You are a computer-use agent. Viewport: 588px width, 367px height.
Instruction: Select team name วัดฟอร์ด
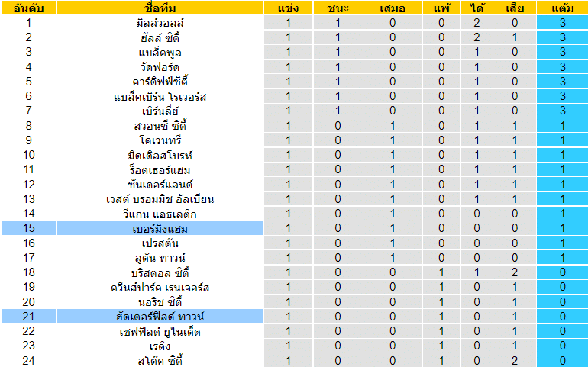(x=160, y=66)
